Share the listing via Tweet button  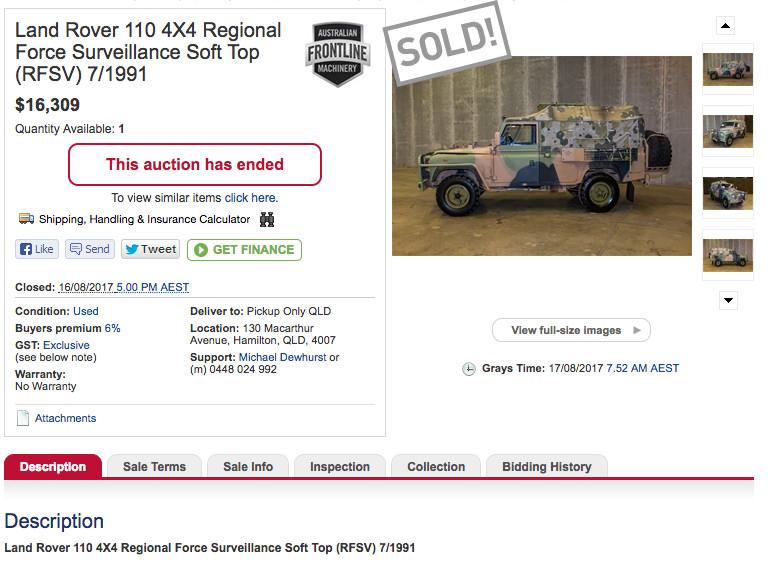[150, 249]
